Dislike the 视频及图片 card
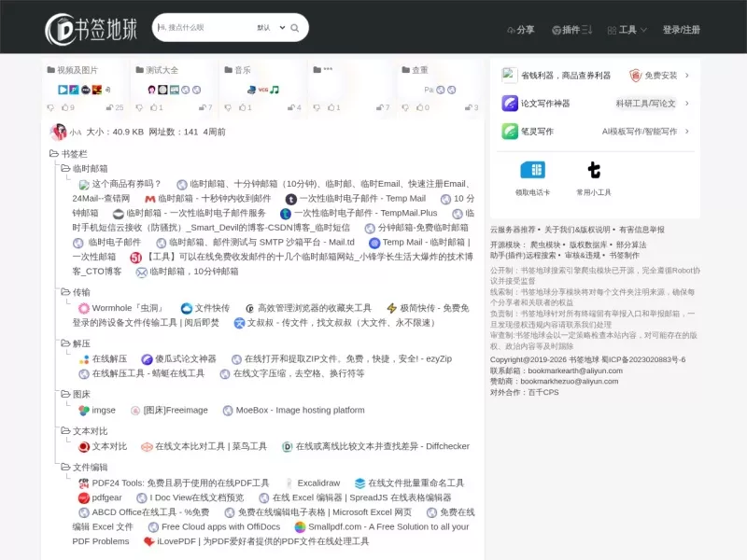747x560 pixels. point(50,108)
